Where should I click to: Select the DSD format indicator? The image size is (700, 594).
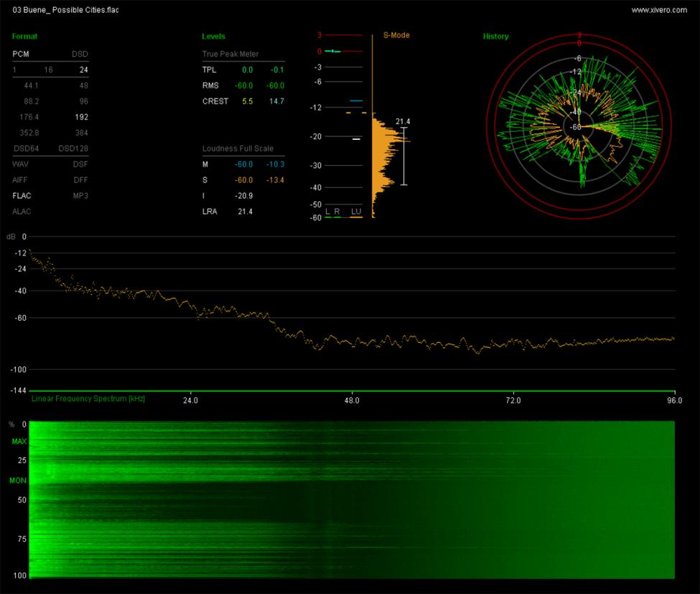pyautogui.click(x=80, y=54)
